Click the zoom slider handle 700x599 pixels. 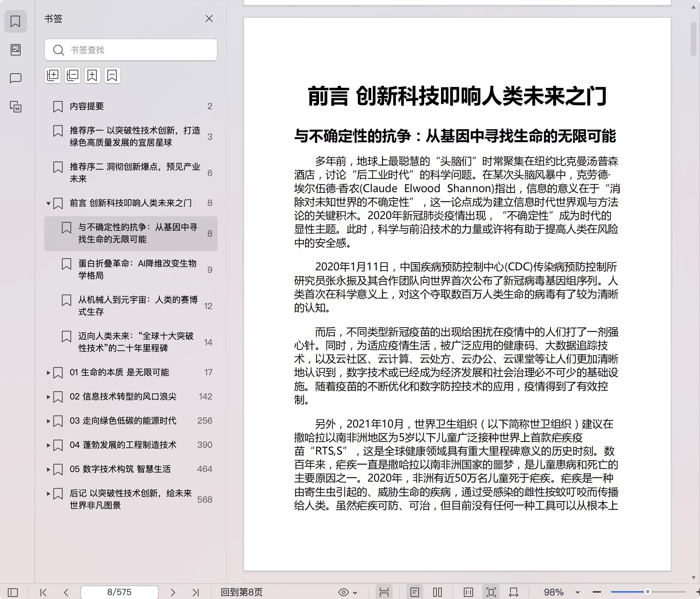tap(648, 592)
